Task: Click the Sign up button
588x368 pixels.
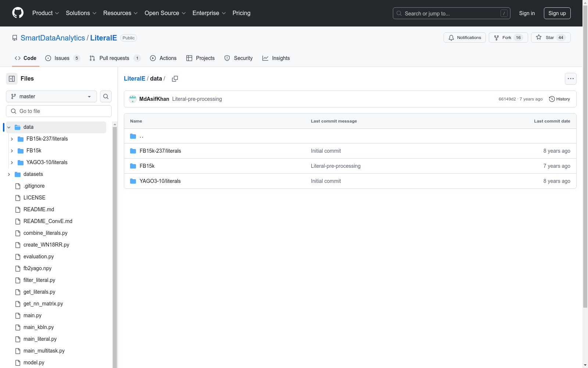Action: tap(557, 13)
